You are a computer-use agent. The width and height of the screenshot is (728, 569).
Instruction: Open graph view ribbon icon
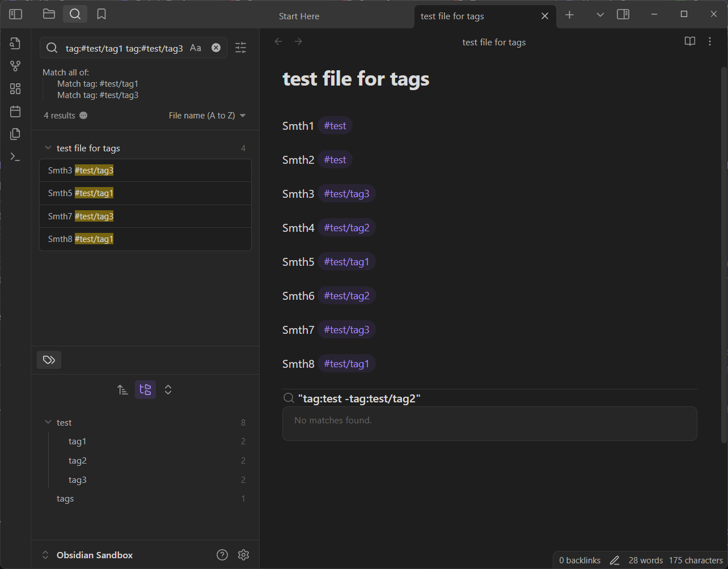click(15, 66)
